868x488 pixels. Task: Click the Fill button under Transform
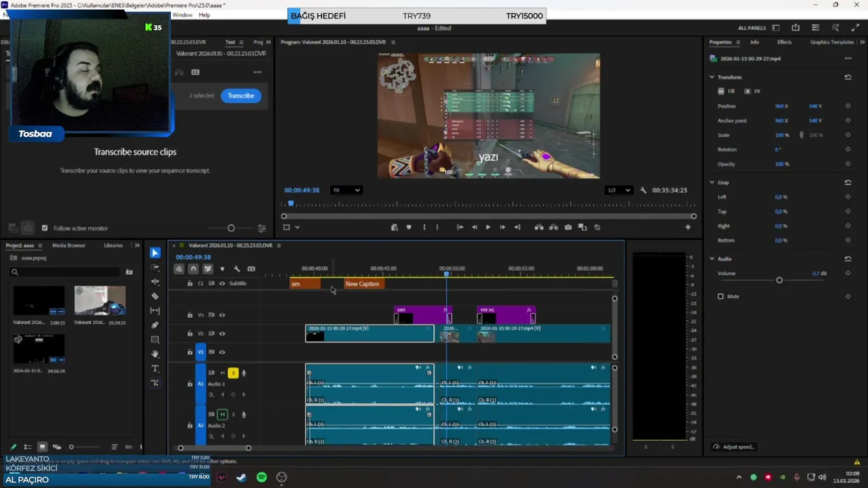tap(726, 91)
